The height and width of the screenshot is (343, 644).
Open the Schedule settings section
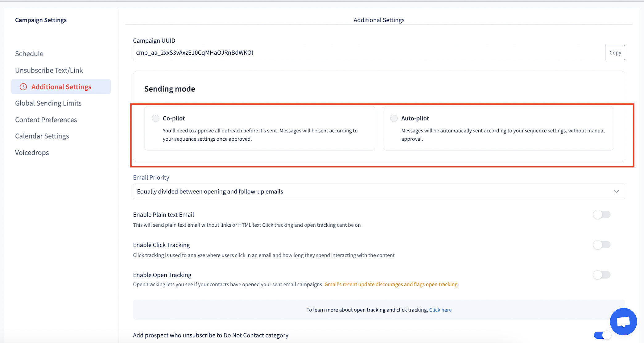pos(29,54)
